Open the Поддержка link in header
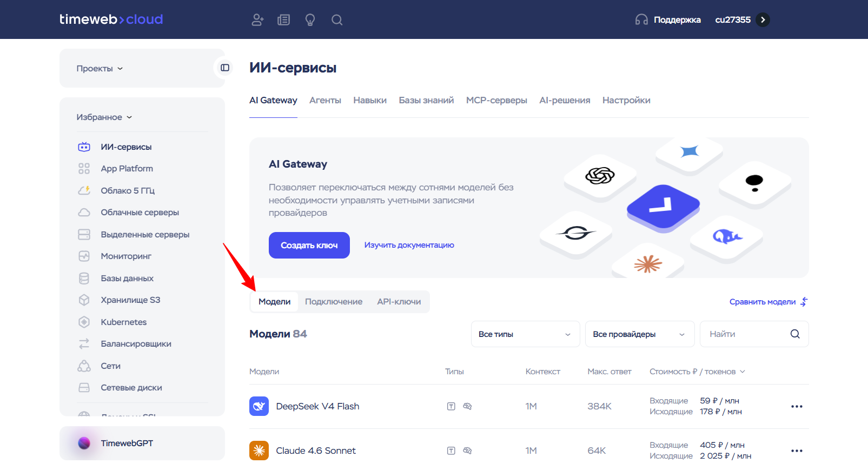This screenshot has height=470, width=868. coord(677,20)
